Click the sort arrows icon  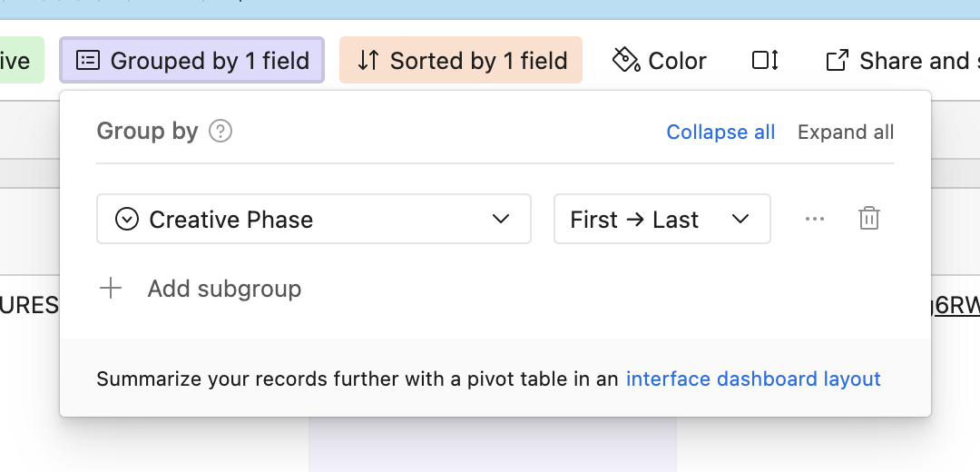[367, 61]
